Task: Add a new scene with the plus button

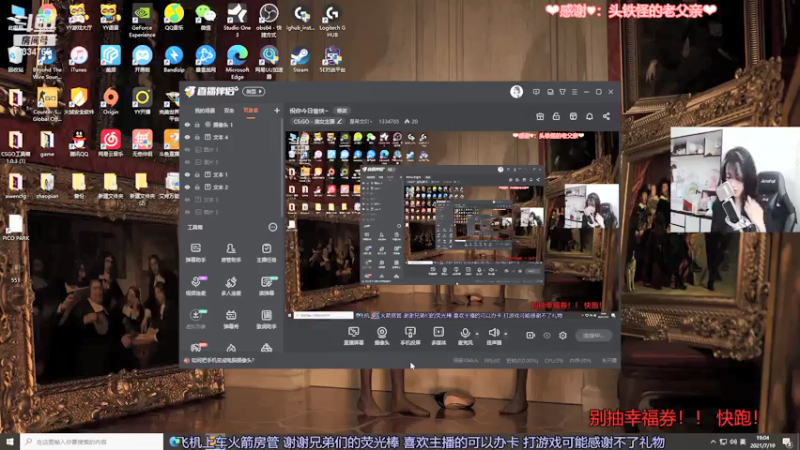Action: point(277,110)
